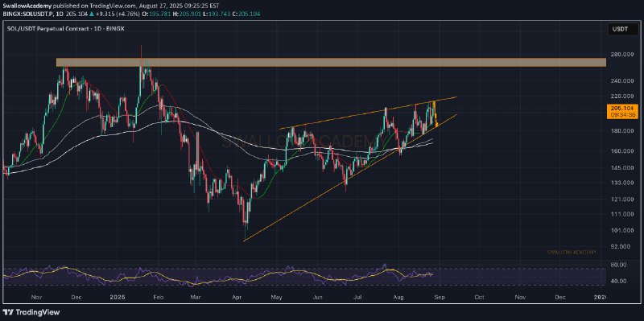Click the 280.000 price axis label
The height and width of the screenshot is (321, 644).
point(622,54)
